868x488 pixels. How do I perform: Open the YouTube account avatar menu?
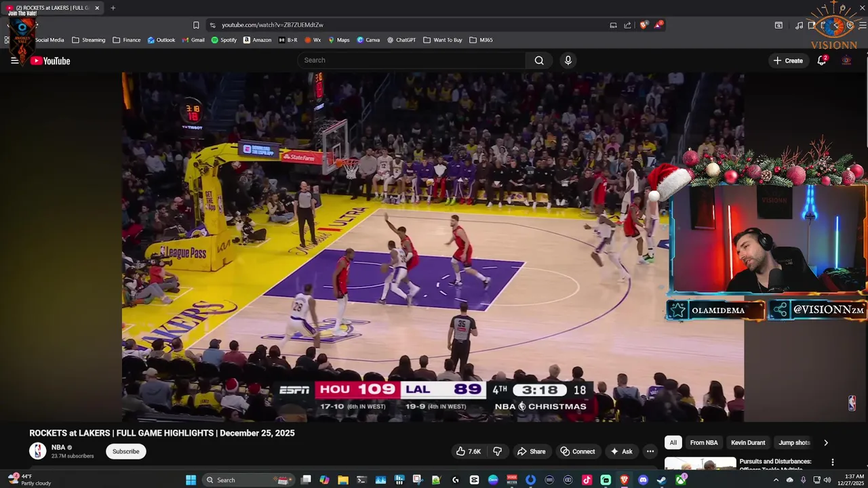pos(846,60)
